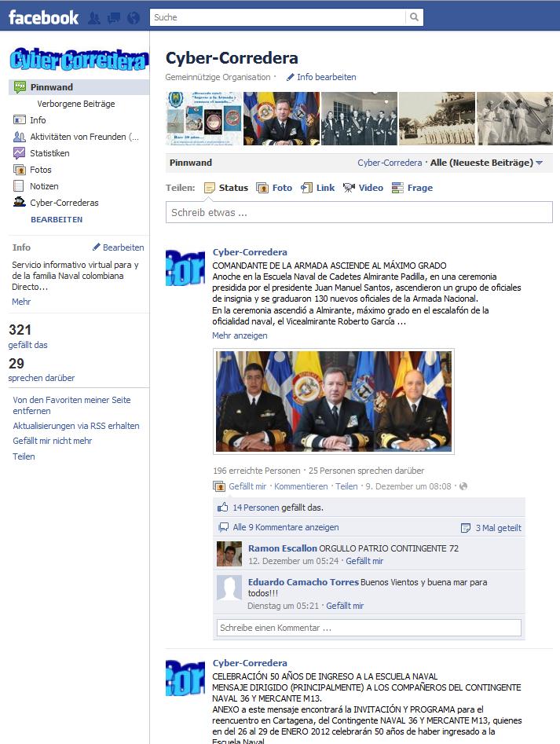Choose the Link share option
The width and height of the screenshot is (560, 744).
pos(317,188)
